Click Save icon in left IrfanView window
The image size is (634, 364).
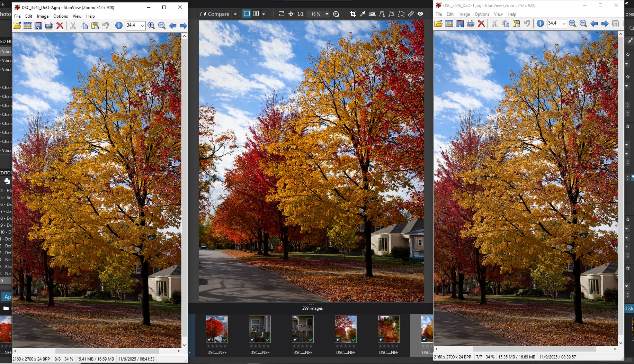[x=38, y=26]
